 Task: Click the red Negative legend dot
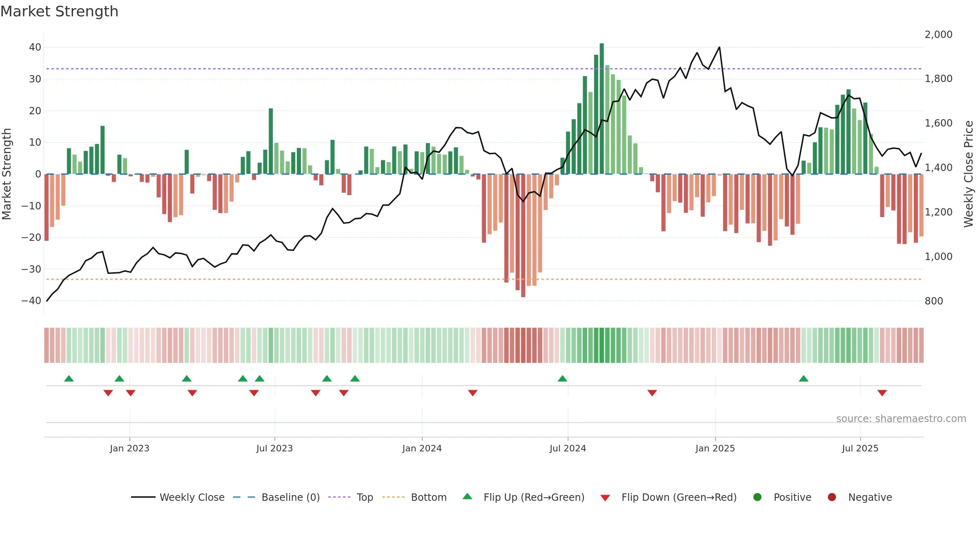click(x=832, y=497)
